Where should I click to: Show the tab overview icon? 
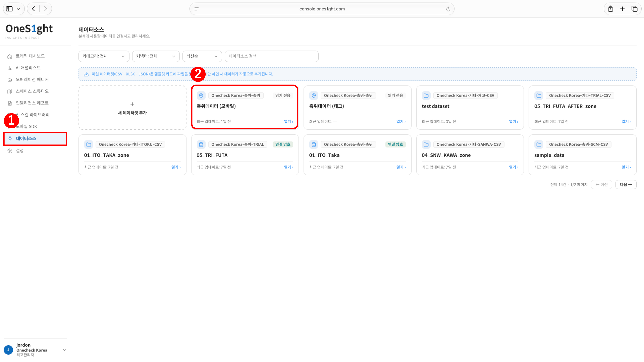pos(634,9)
